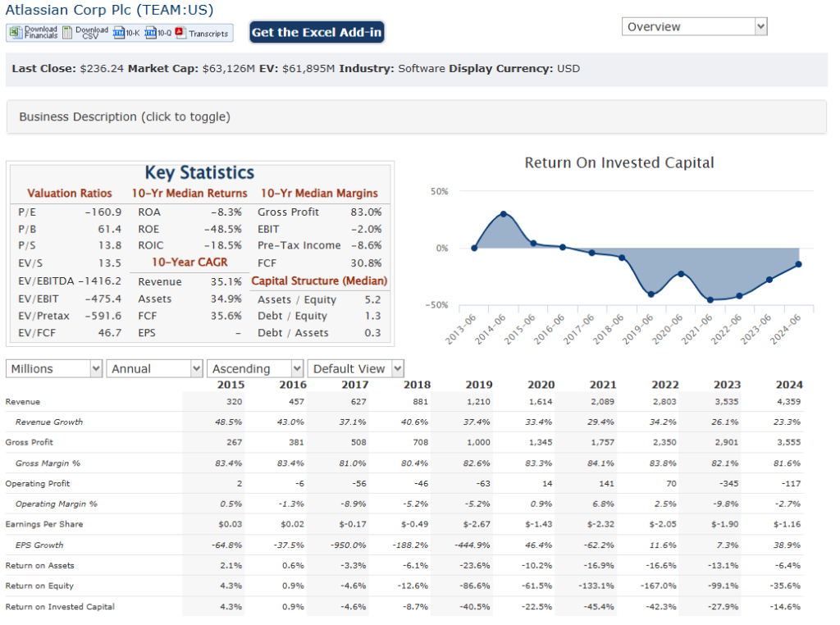Click the 2019 column header
This screenshot has height=625, width=840.
[x=479, y=385]
